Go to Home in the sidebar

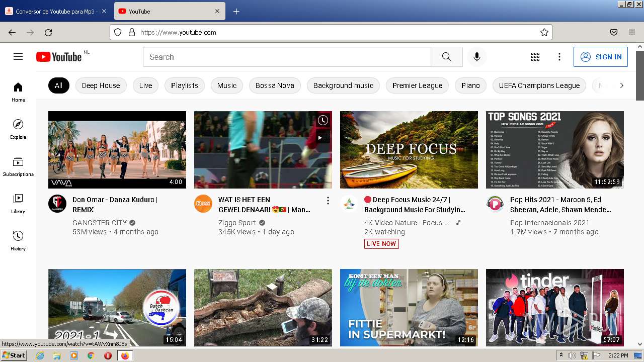coord(18,92)
